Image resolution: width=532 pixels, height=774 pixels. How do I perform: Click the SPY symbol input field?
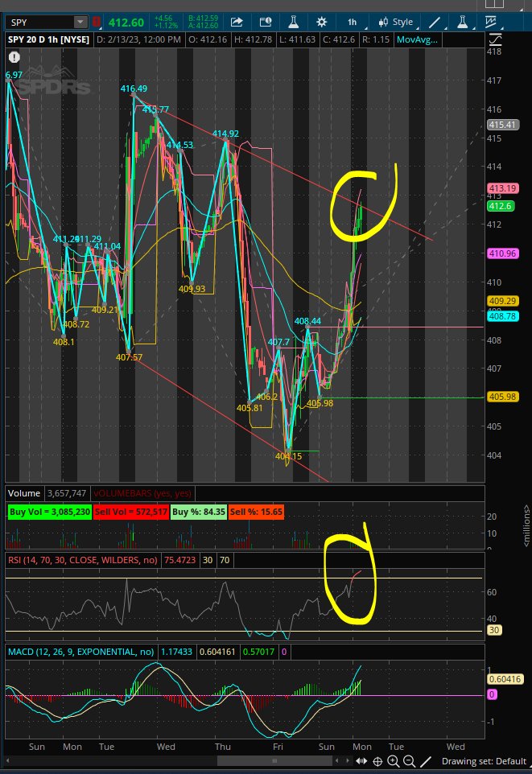coord(39,23)
